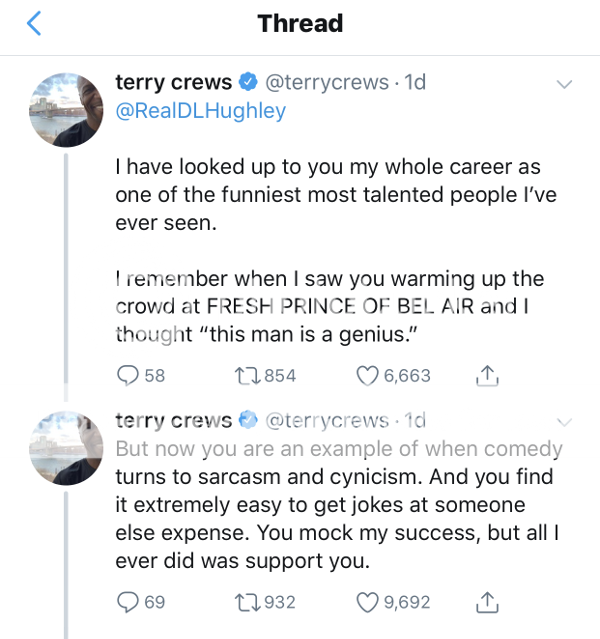Reply to the first tweet
The width and height of the screenshot is (600, 639).
(129, 375)
